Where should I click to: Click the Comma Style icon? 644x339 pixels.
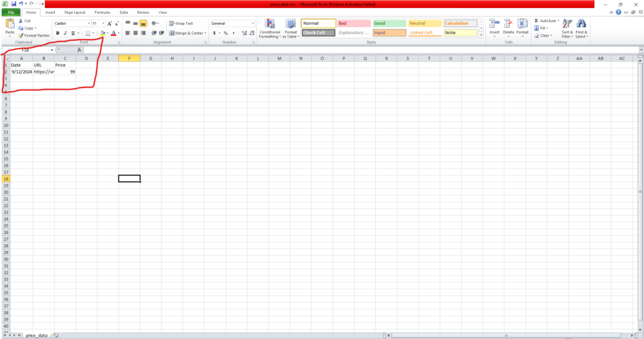click(x=233, y=33)
